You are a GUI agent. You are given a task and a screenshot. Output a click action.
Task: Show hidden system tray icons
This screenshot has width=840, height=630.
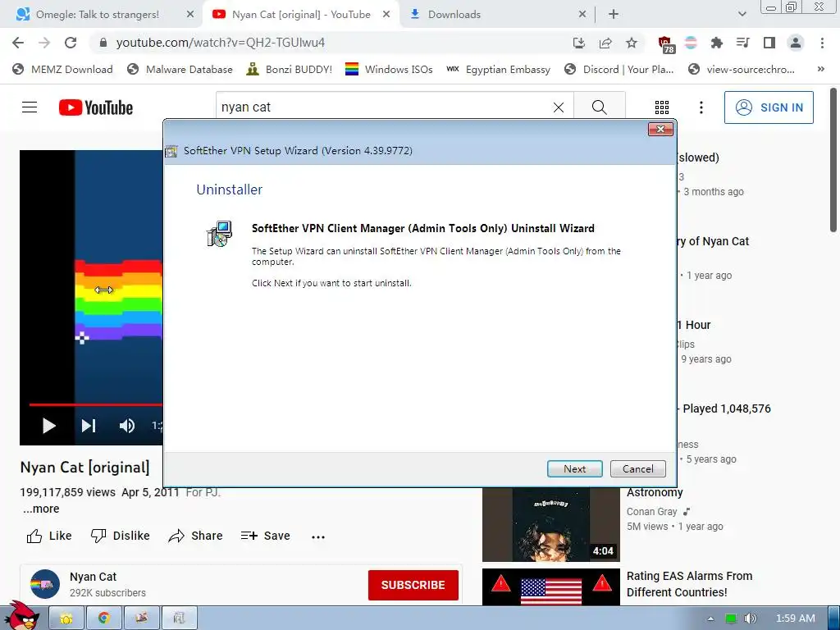(x=710, y=619)
